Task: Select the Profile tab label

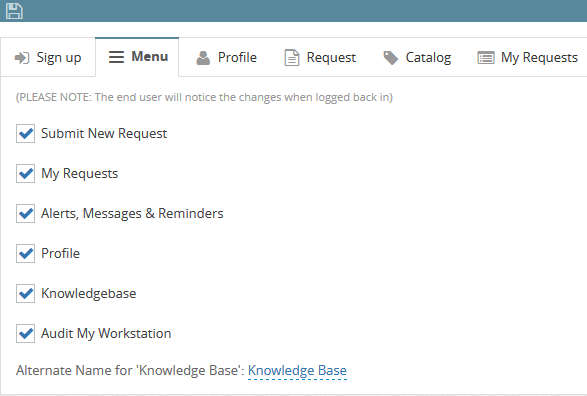Action: click(237, 58)
